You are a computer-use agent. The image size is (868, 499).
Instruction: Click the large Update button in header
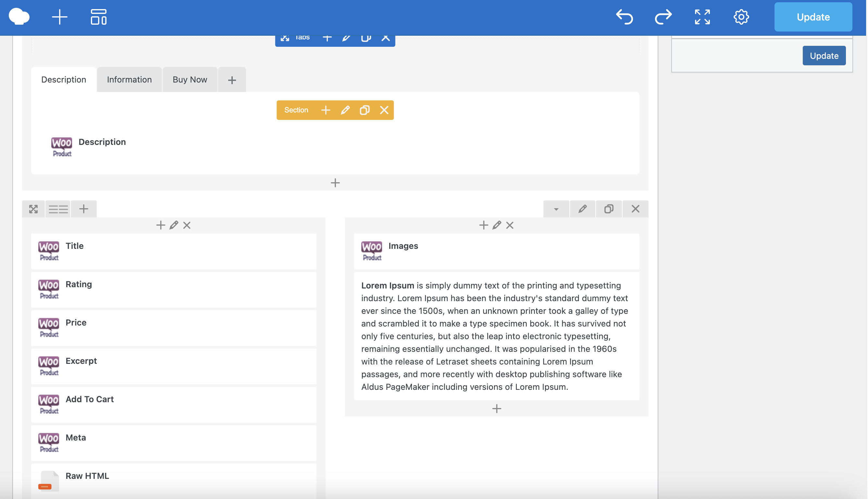pos(813,17)
